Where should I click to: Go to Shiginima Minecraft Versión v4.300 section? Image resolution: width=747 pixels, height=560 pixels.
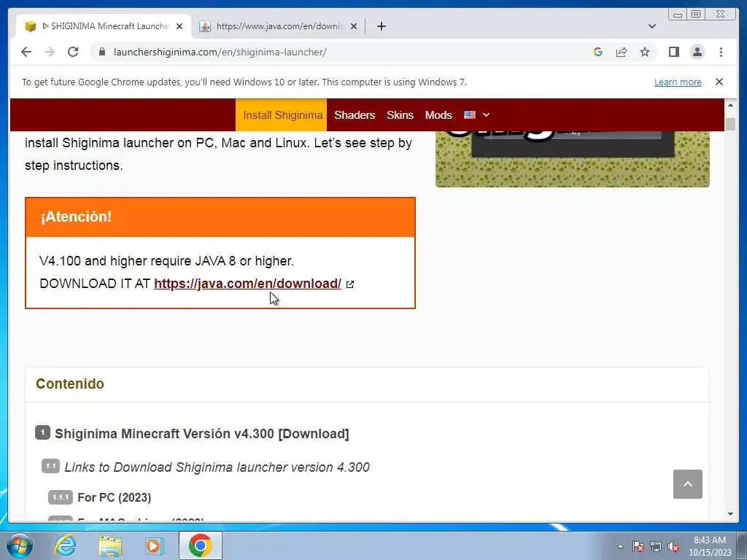pos(202,434)
